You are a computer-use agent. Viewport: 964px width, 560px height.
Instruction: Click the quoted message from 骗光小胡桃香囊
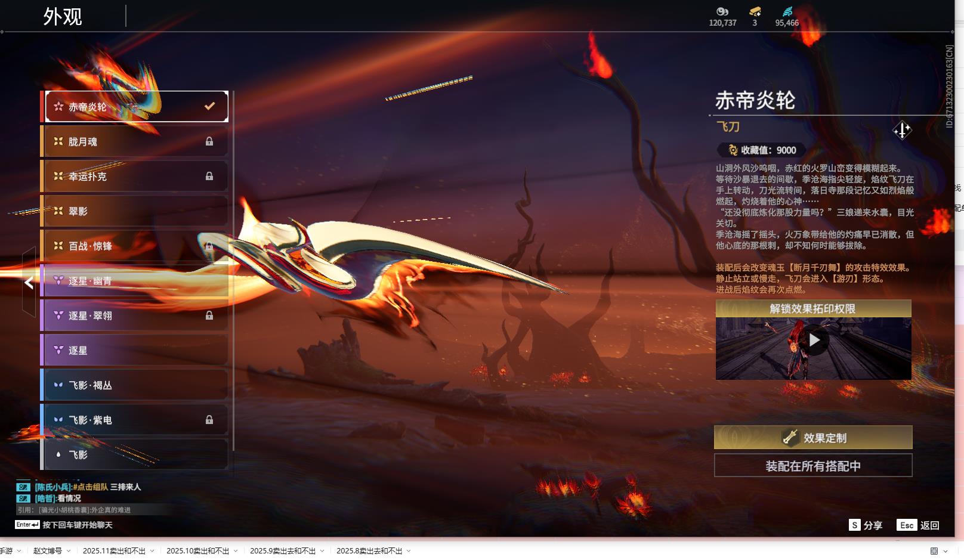click(74, 510)
